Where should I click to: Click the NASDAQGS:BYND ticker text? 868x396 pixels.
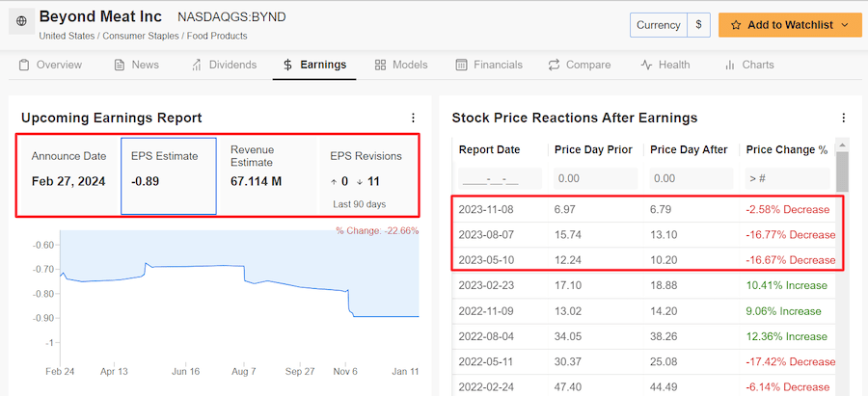pyautogui.click(x=231, y=17)
